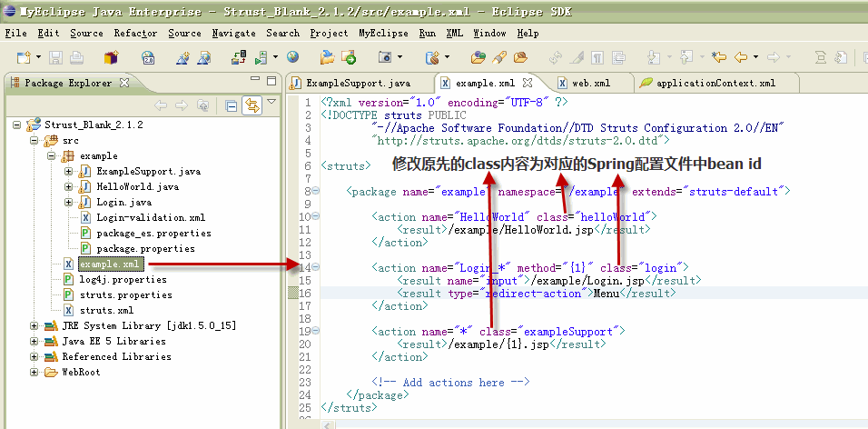The height and width of the screenshot is (429, 868).
Task: Click the flashlight Search toolbar icon
Action: tap(499, 57)
